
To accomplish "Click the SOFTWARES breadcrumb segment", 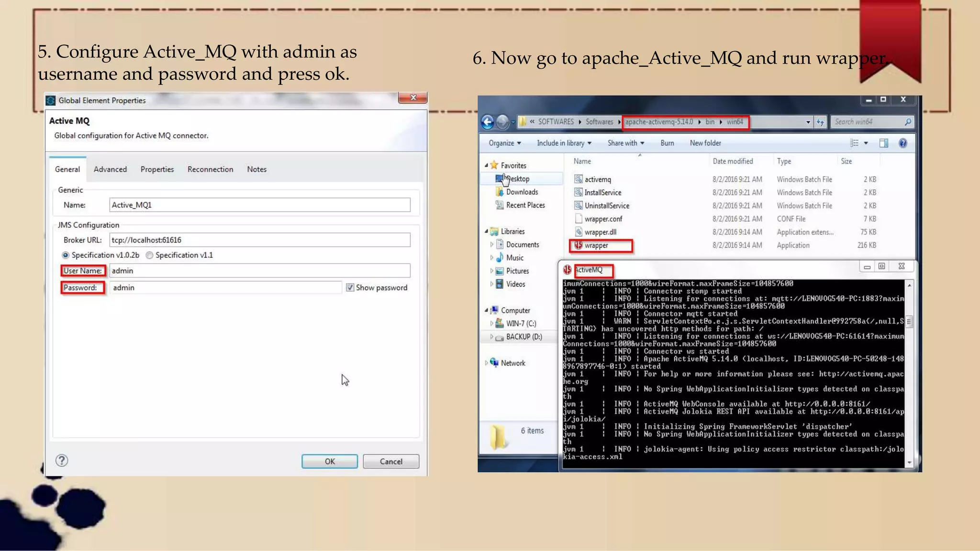I will point(556,122).
